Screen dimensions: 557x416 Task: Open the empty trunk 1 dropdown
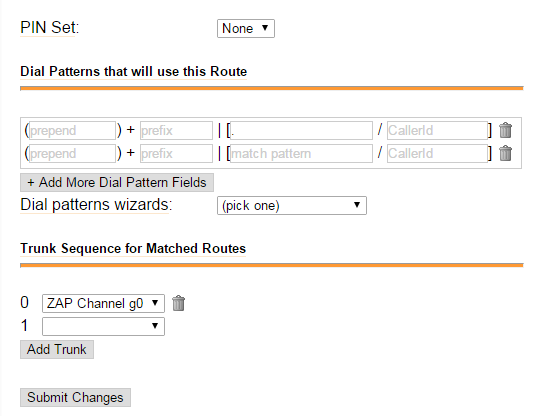(103, 326)
